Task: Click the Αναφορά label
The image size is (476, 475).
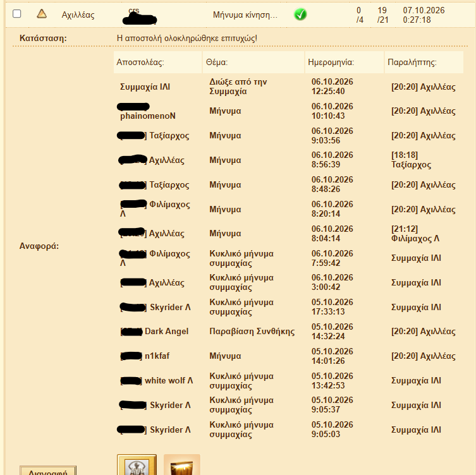Action: pos(39,246)
